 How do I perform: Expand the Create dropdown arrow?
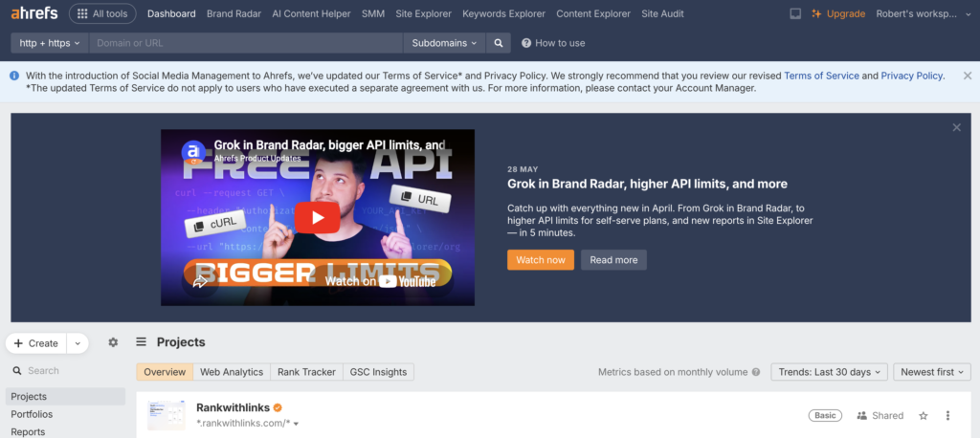[78, 343]
